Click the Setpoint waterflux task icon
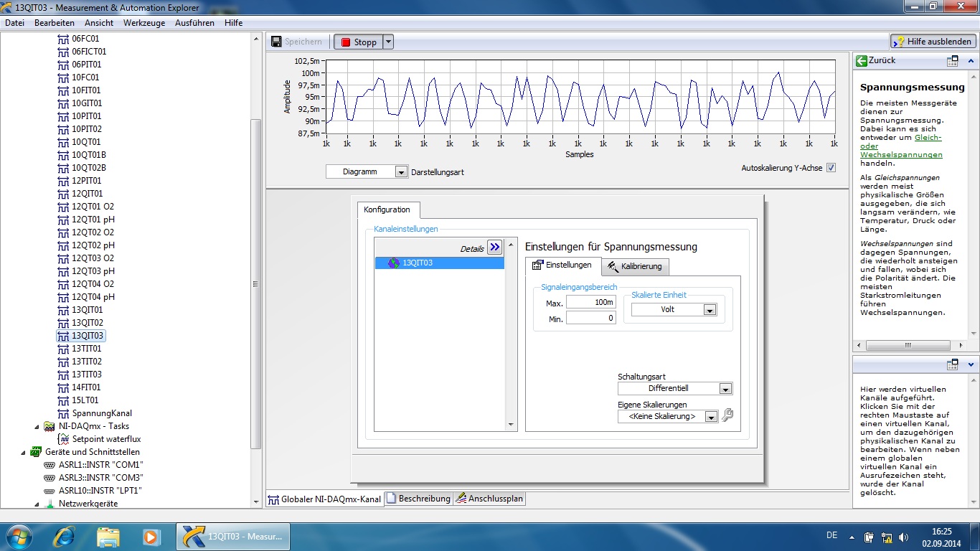Screen dimensions: 980x551 63,439
